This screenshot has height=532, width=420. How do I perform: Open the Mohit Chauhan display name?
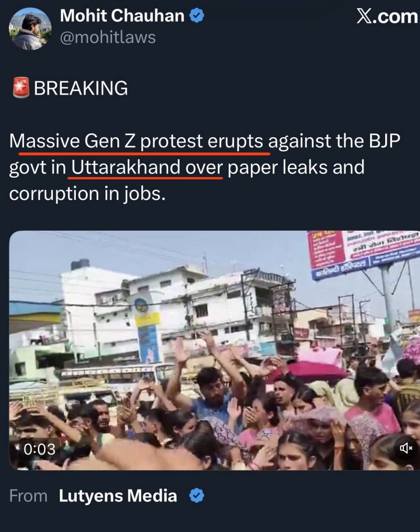point(122,16)
